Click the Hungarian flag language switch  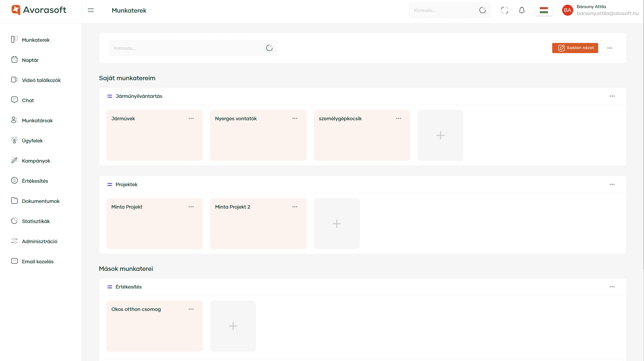coord(544,10)
